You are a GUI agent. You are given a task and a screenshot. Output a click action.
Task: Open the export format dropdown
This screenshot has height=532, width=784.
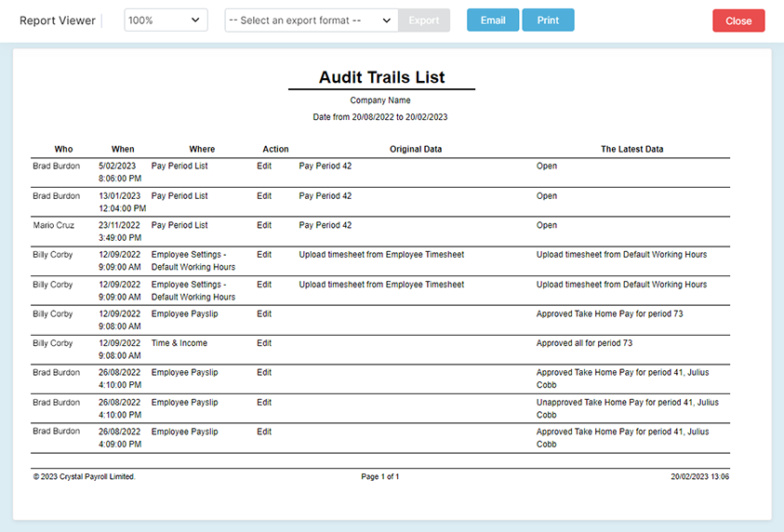tap(312, 20)
